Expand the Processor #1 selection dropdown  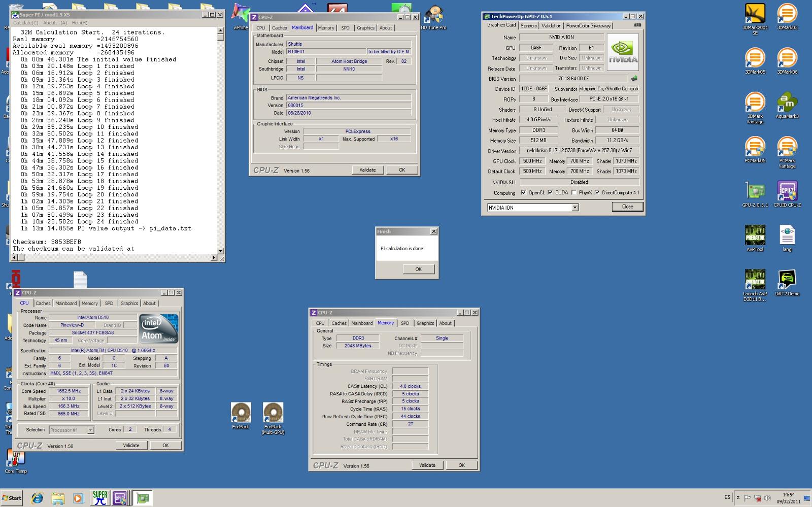tap(90, 430)
